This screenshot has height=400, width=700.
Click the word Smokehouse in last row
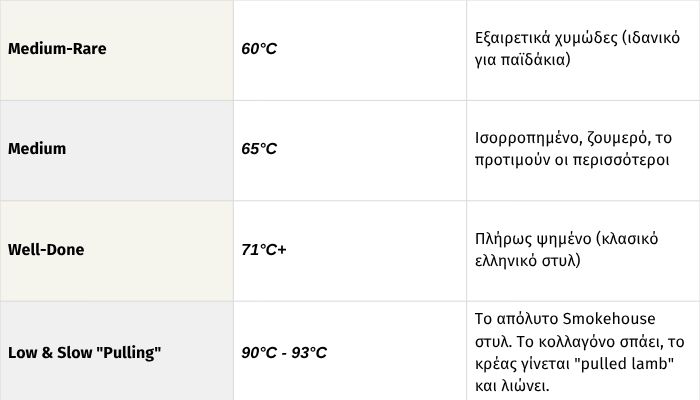tap(609, 319)
